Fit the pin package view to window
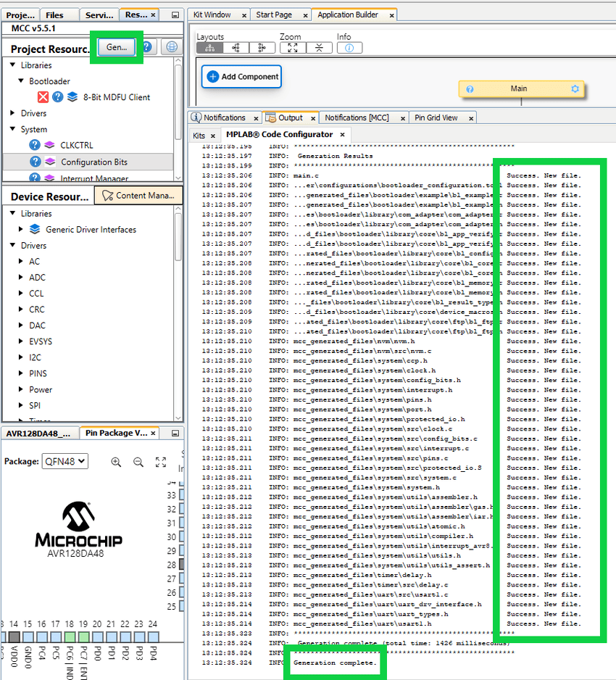Screen dimensions: 616x680 [161, 462]
